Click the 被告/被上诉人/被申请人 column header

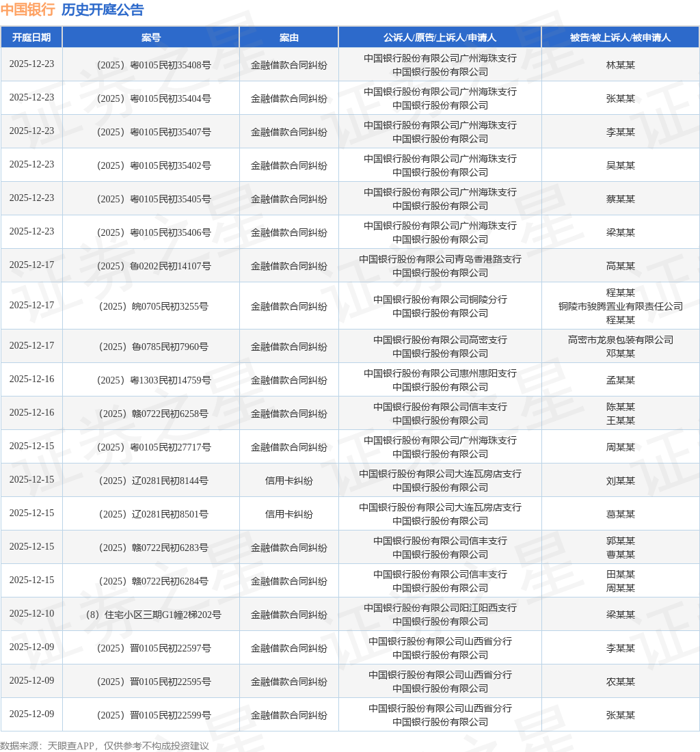(620, 38)
